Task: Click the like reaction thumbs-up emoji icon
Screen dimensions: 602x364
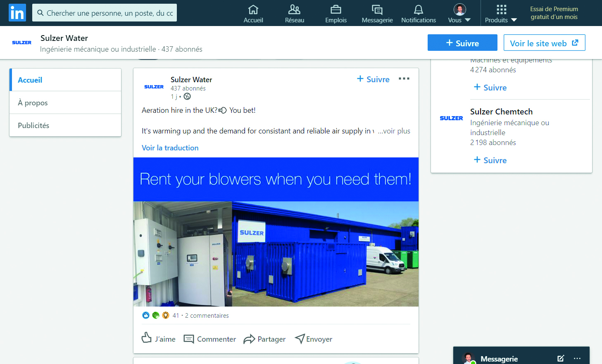Action: 146,315
